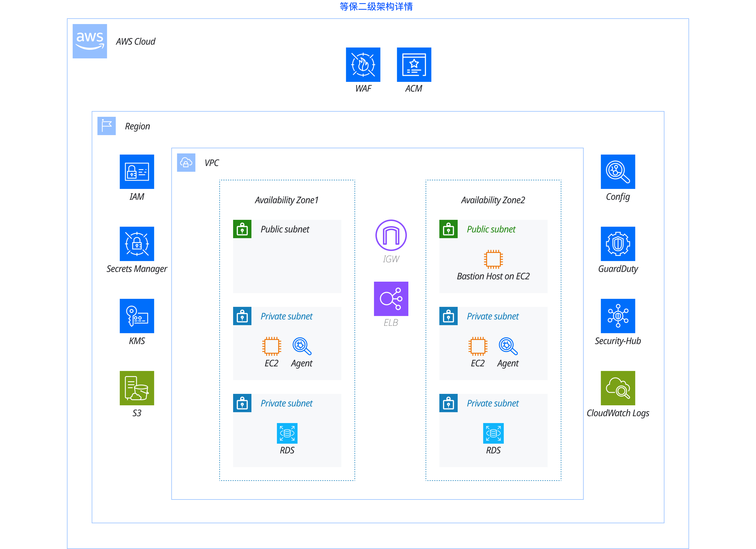The image size is (756, 549).
Task: Click the Bastion Host on EC2 chip icon
Action: pyautogui.click(x=493, y=259)
